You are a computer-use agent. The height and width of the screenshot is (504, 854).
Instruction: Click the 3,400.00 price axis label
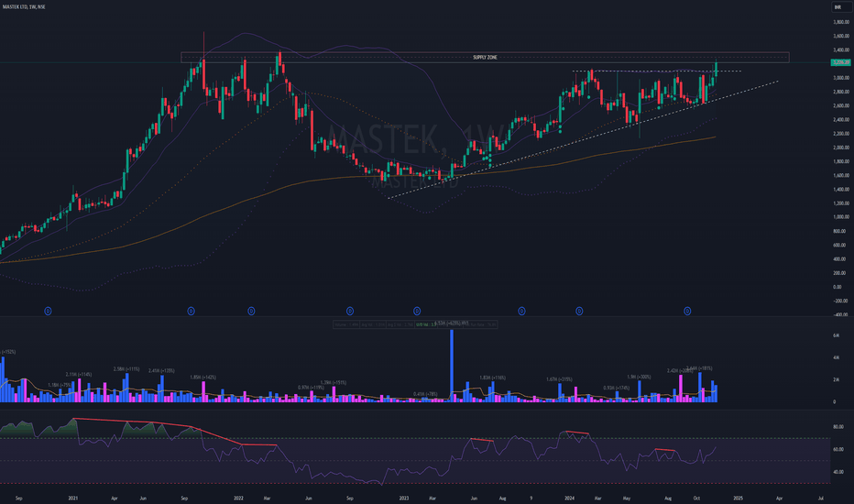(x=841, y=50)
